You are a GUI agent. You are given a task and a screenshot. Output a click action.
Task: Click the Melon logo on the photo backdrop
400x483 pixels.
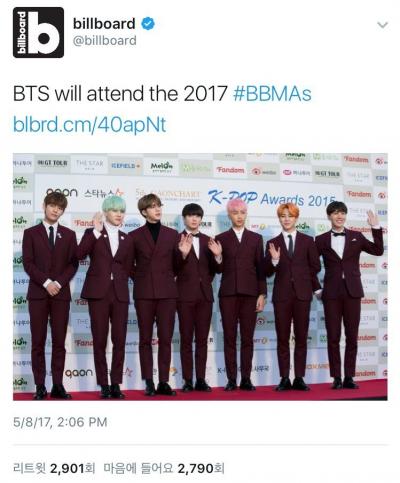[x=161, y=166]
